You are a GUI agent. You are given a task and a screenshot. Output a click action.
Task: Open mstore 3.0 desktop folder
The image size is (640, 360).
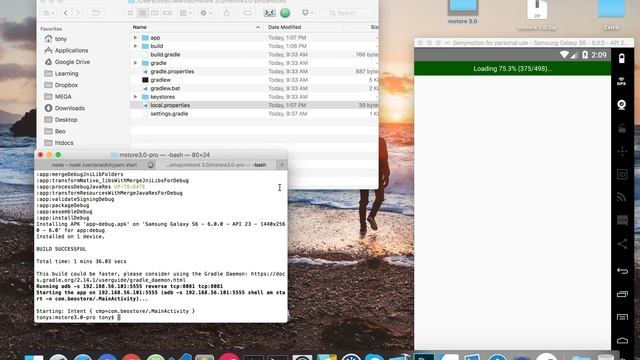[x=462, y=12]
